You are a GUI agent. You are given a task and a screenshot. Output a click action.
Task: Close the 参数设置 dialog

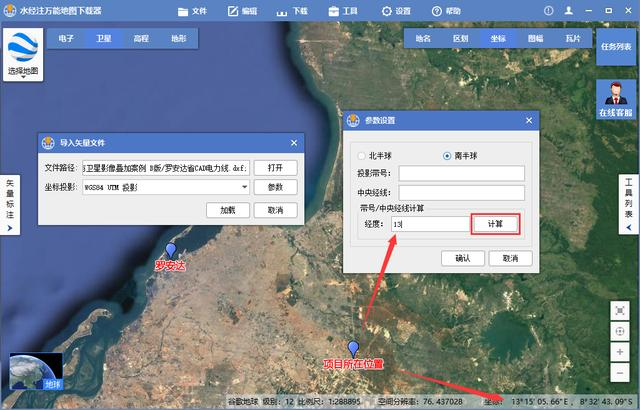[529, 121]
